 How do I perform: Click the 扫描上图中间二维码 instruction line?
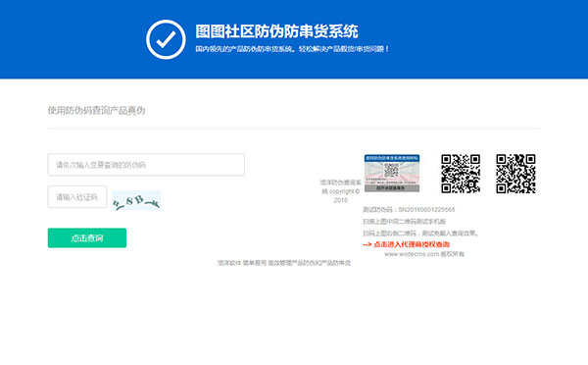coord(404,222)
